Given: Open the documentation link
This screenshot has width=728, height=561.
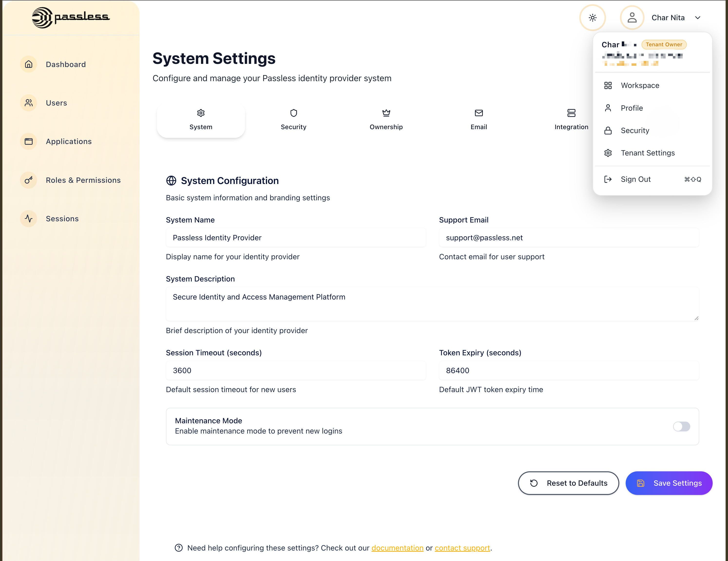Looking at the screenshot, I should tap(397, 548).
